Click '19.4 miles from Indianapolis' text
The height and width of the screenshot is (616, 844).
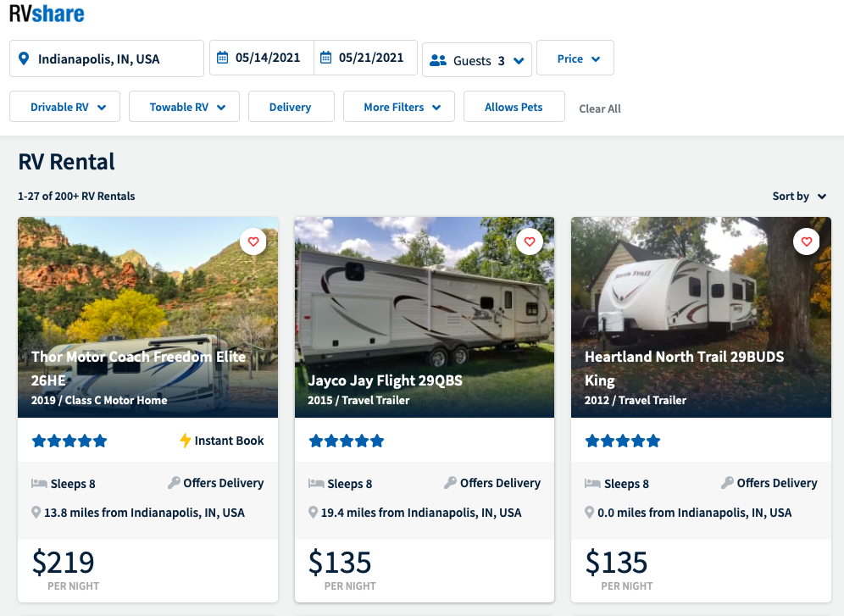tap(421, 513)
